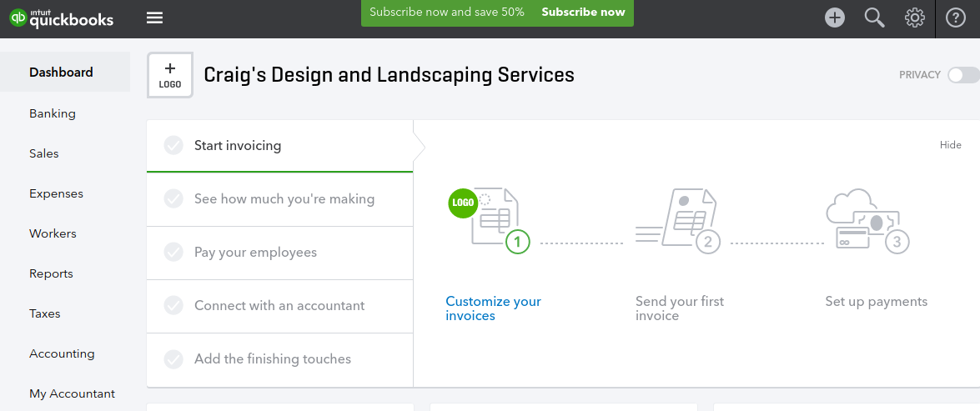
Task: Open Banking in the left sidebar
Action: (53, 113)
